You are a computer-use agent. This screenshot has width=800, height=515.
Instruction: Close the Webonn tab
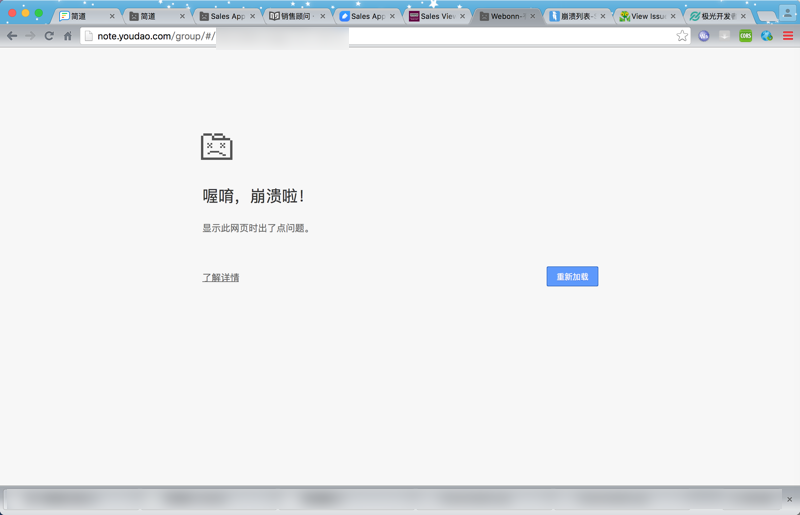533,16
